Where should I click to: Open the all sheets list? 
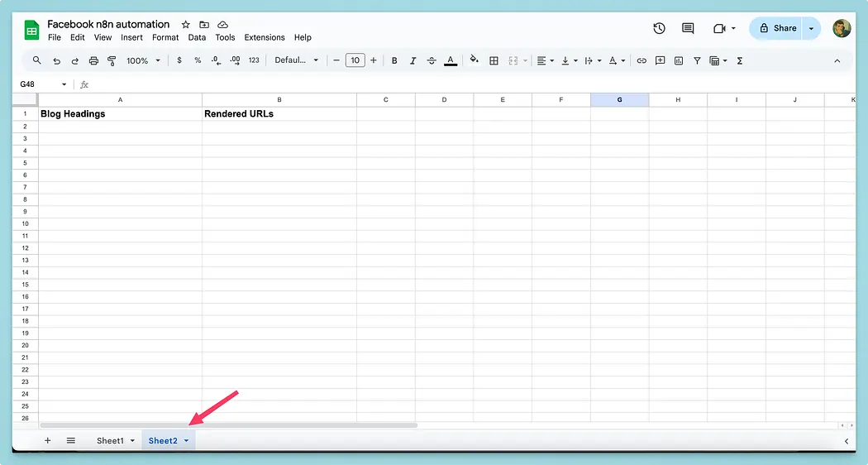(x=71, y=441)
